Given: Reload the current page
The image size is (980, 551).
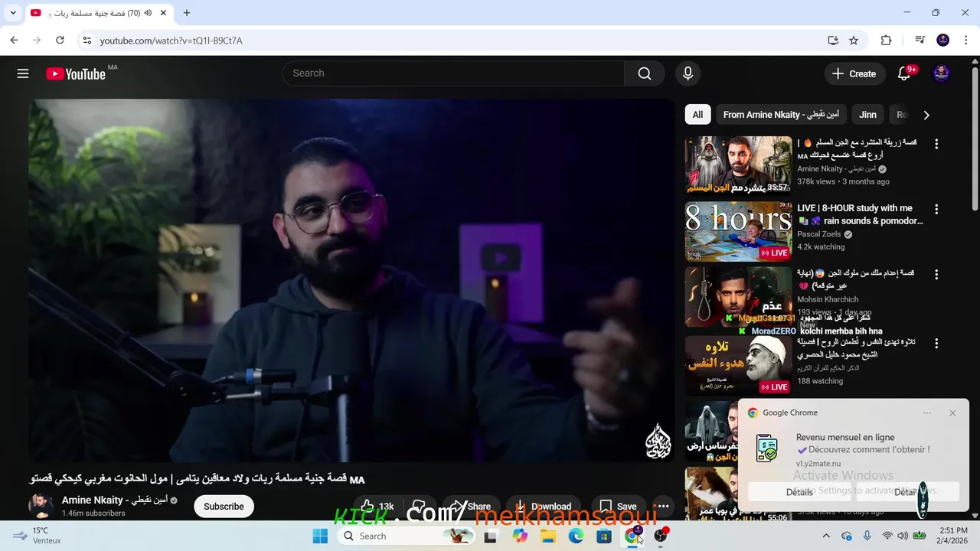Looking at the screenshot, I should click(x=60, y=40).
